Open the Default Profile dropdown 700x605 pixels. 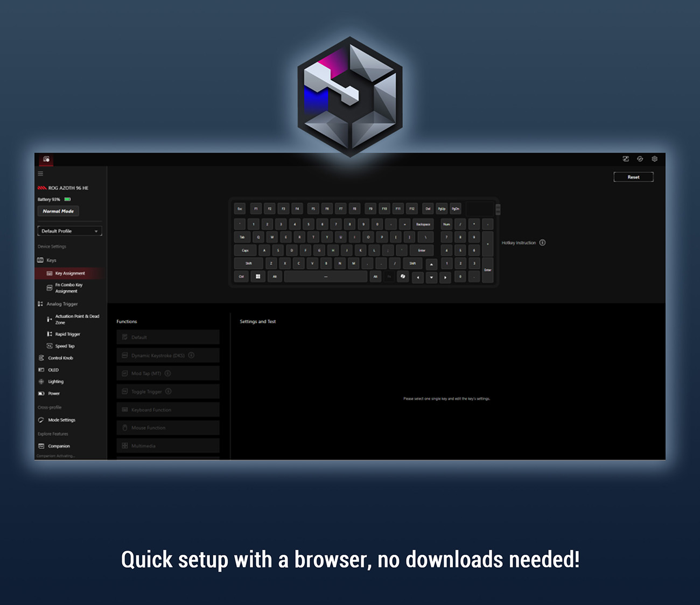click(69, 231)
